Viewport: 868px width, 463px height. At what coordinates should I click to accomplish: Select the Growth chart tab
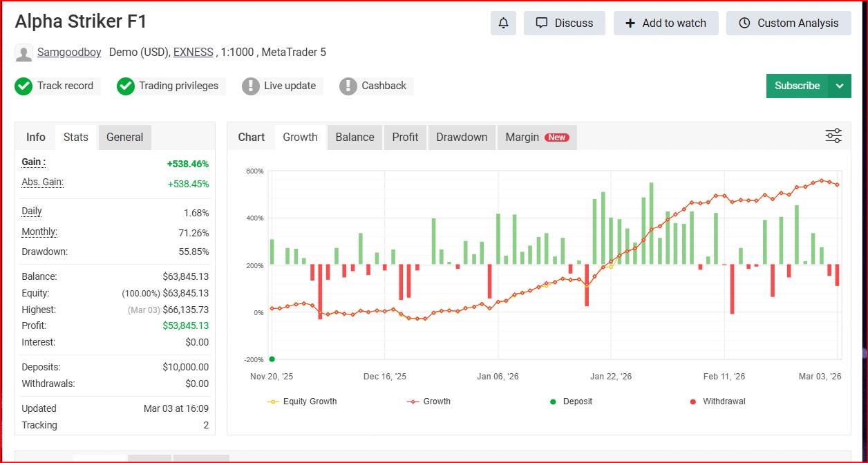click(x=301, y=137)
